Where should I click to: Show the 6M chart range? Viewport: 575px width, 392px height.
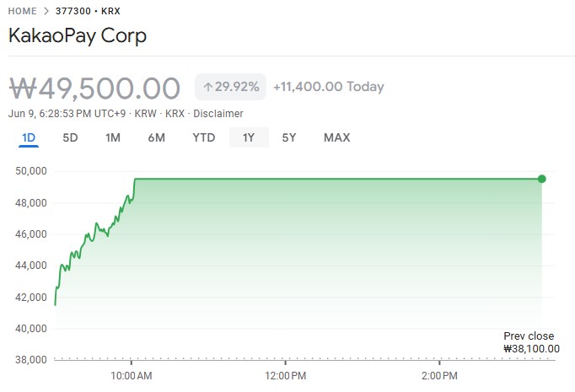[156, 137]
